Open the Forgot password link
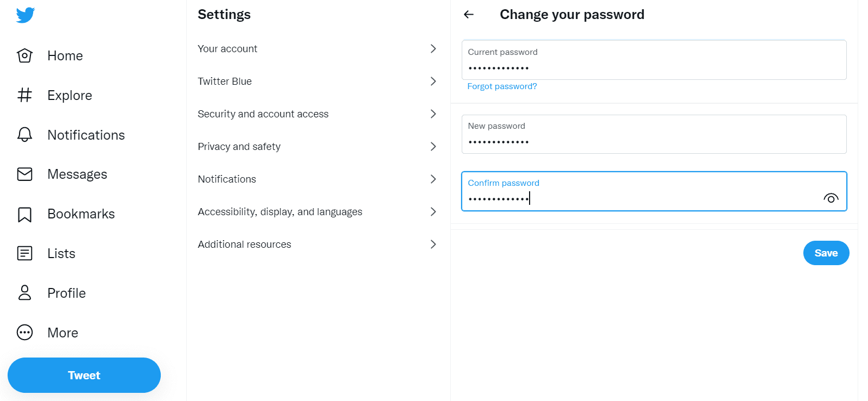Viewport: 868px width, 401px height. click(x=502, y=86)
